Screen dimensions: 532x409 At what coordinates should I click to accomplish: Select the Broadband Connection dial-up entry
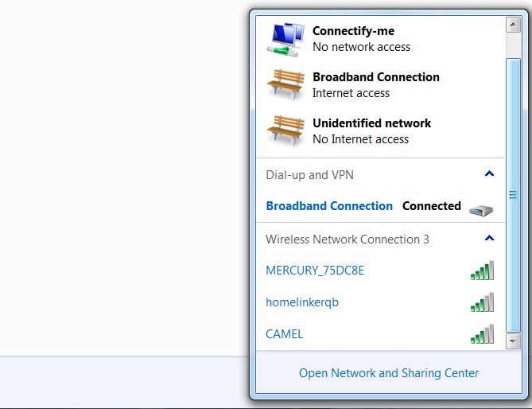(x=329, y=206)
